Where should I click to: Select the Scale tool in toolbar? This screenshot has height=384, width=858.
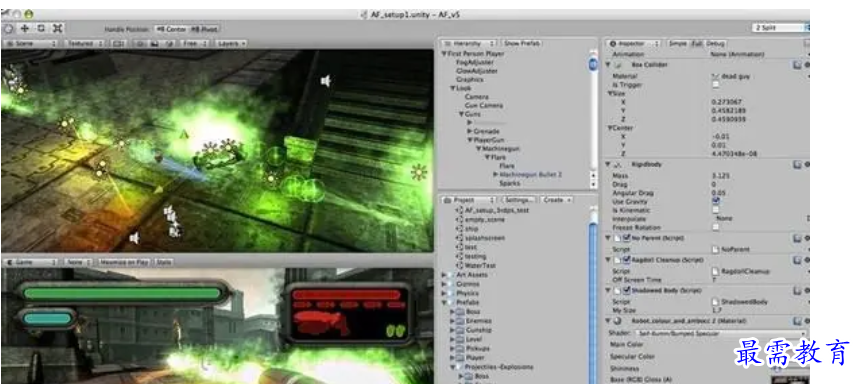(x=57, y=28)
